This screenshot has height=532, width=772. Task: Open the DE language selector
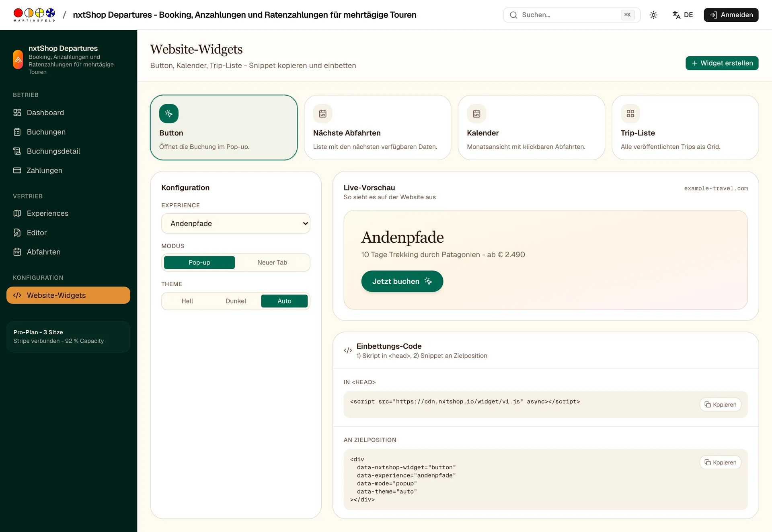683,15
